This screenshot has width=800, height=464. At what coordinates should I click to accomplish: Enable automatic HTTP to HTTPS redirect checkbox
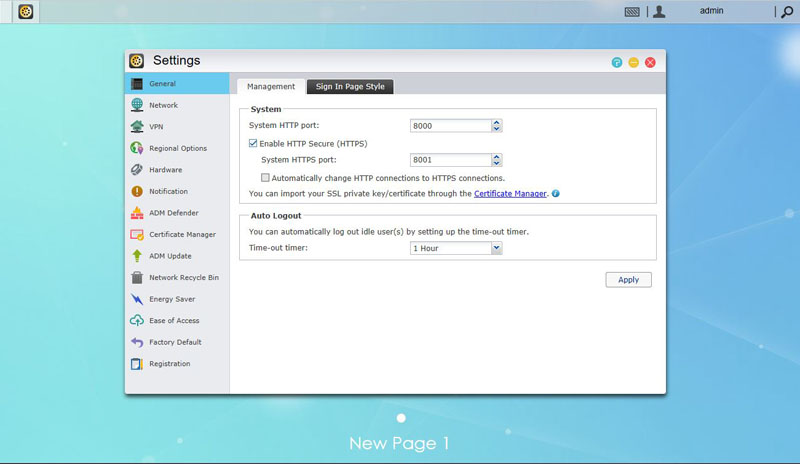[x=266, y=177]
